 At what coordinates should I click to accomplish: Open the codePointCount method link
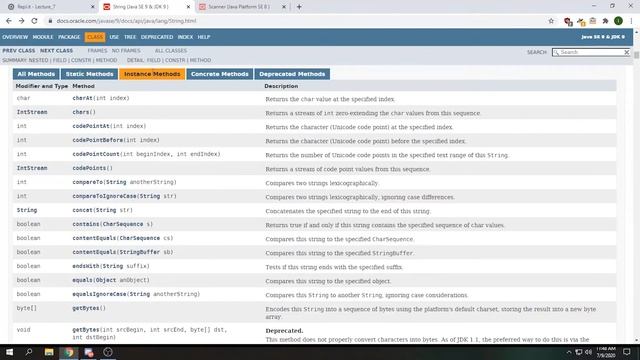96,154
